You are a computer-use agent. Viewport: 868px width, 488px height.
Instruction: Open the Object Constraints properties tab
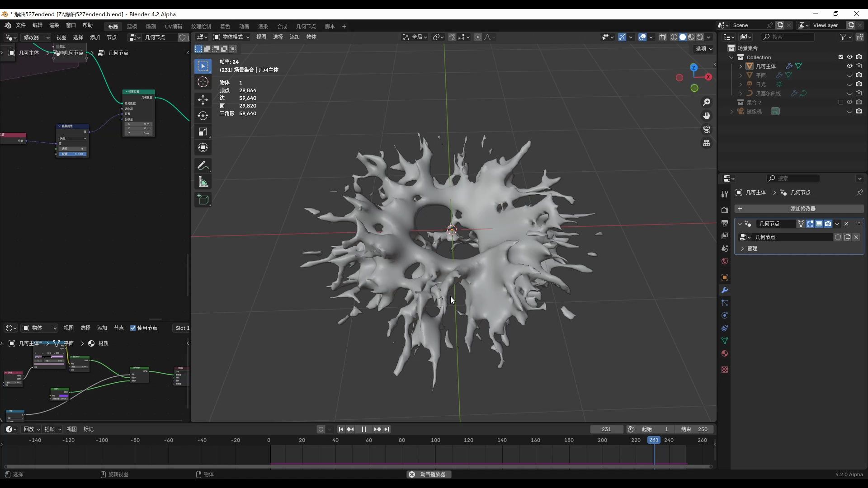pos(725,328)
